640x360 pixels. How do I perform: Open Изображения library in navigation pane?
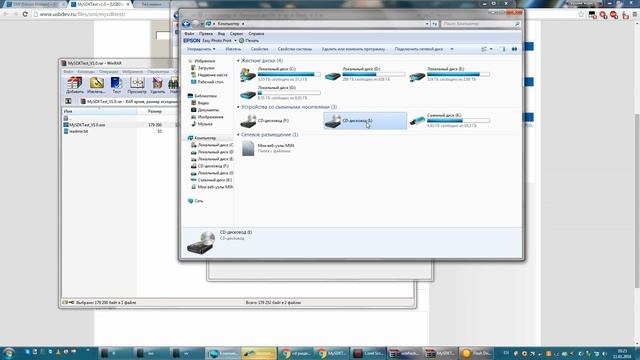point(207,117)
